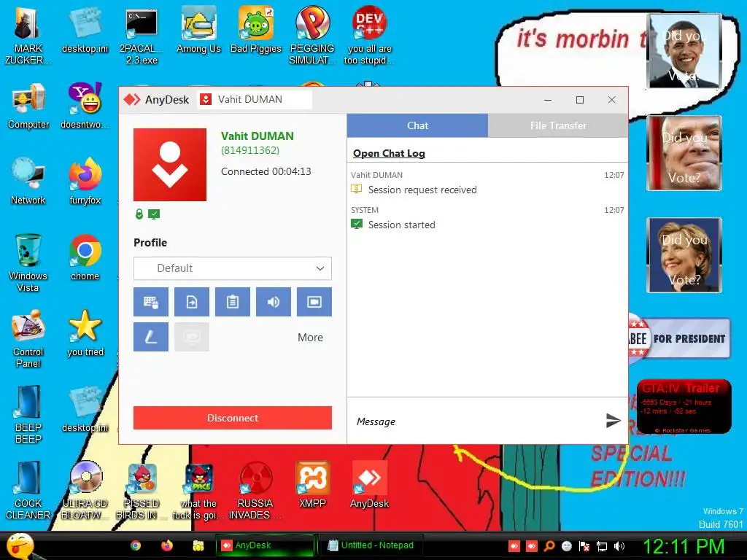The image size is (747, 560).
Task: Select the PISSED BIRDS IN desktop icon
Action: [142, 490]
